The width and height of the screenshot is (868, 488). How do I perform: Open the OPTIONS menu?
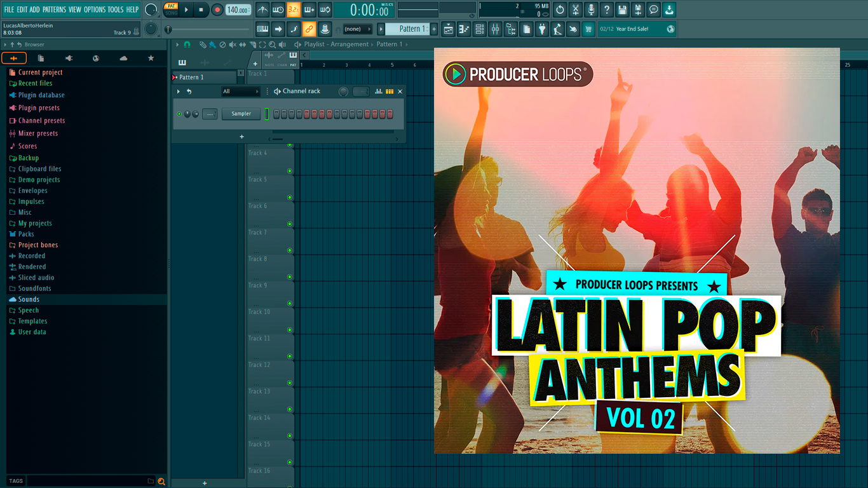[95, 10]
